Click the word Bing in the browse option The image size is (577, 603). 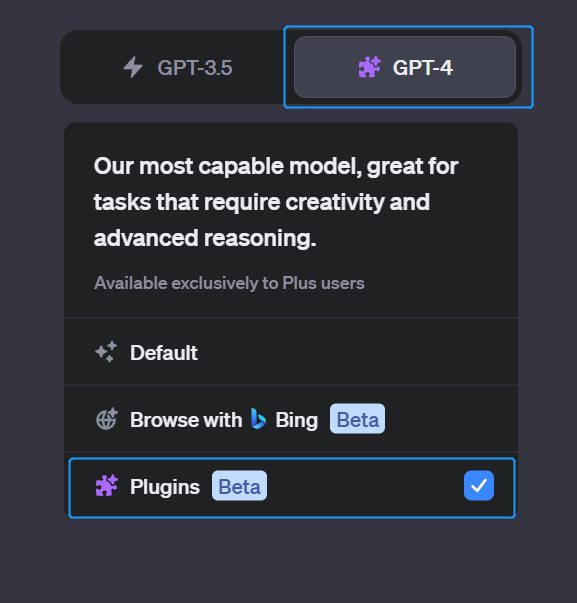[x=297, y=420]
